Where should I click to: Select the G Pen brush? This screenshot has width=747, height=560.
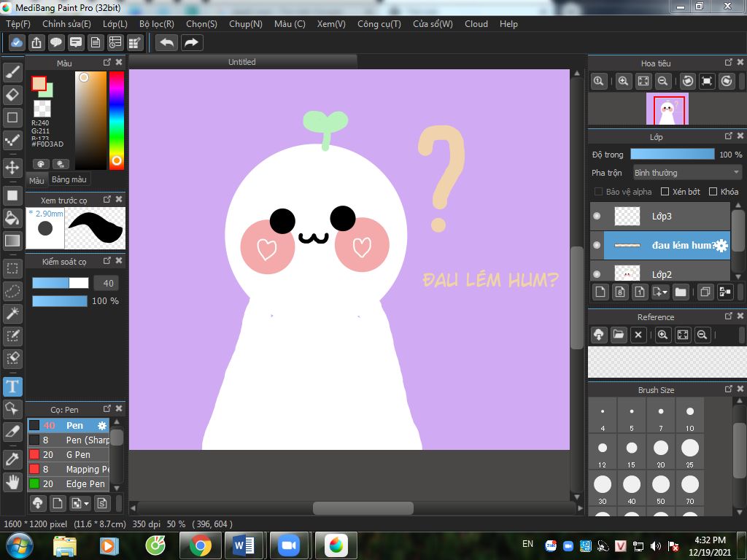(69, 455)
